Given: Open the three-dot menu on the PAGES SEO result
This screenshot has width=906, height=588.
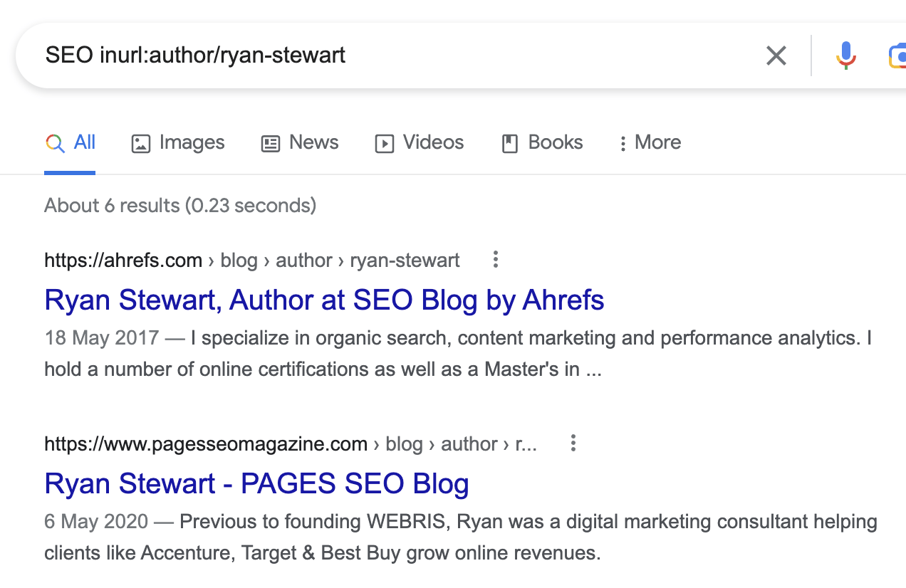Looking at the screenshot, I should 573,443.
